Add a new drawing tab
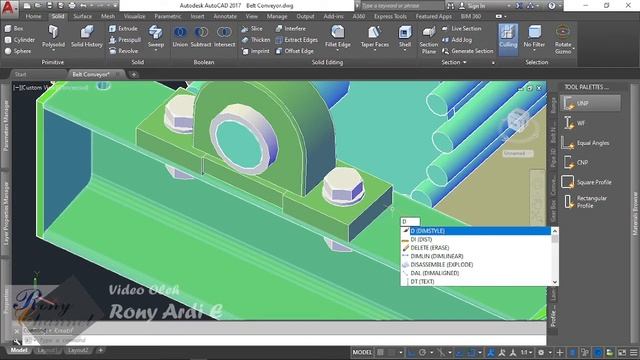The height and width of the screenshot is (360, 640). 133,74
